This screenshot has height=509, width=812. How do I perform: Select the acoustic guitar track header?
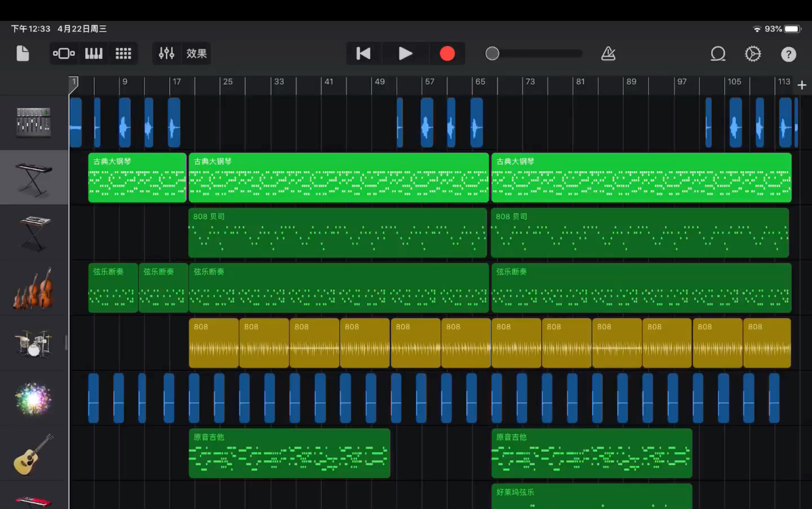pyautogui.click(x=34, y=453)
